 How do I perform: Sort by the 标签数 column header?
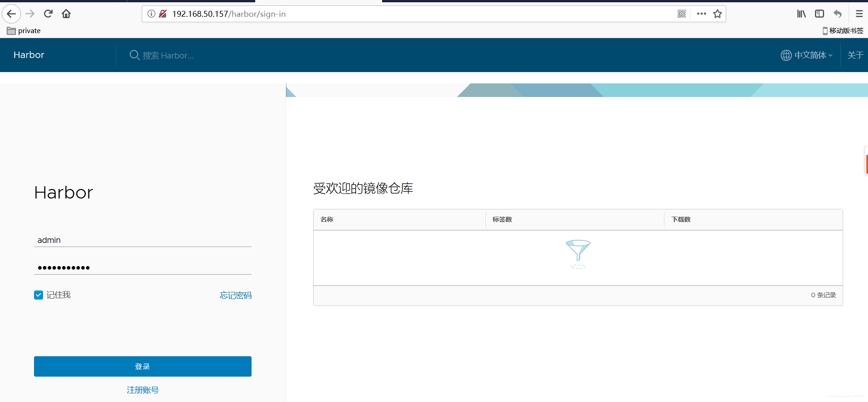pyautogui.click(x=502, y=219)
